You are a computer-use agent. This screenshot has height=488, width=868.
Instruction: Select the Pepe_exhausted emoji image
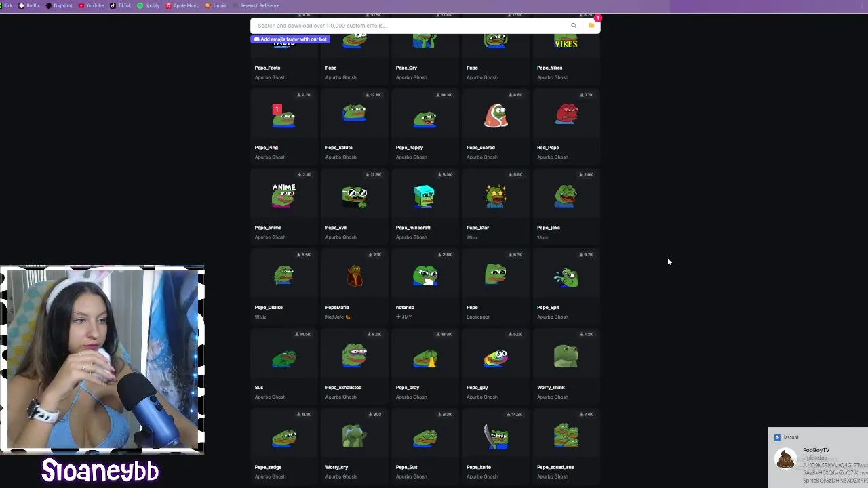coord(354,356)
